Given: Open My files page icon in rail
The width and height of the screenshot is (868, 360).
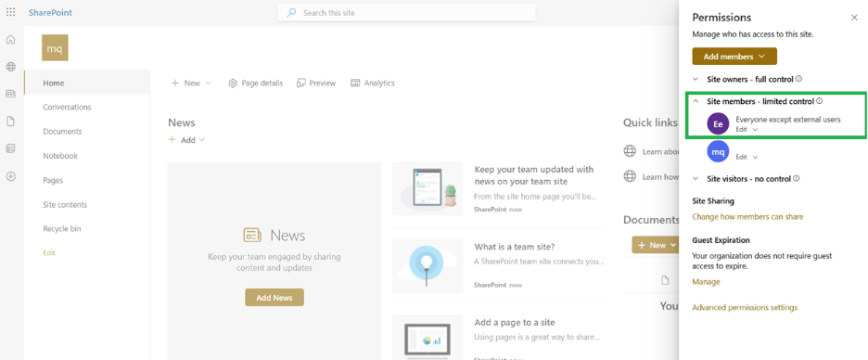Looking at the screenshot, I should tap(10, 122).
